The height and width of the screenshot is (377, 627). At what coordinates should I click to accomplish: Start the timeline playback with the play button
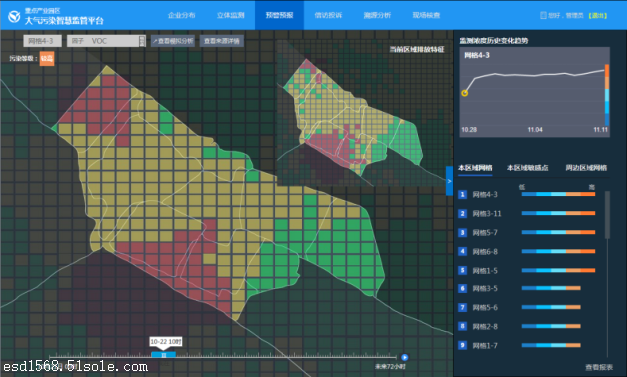(404, 357)
